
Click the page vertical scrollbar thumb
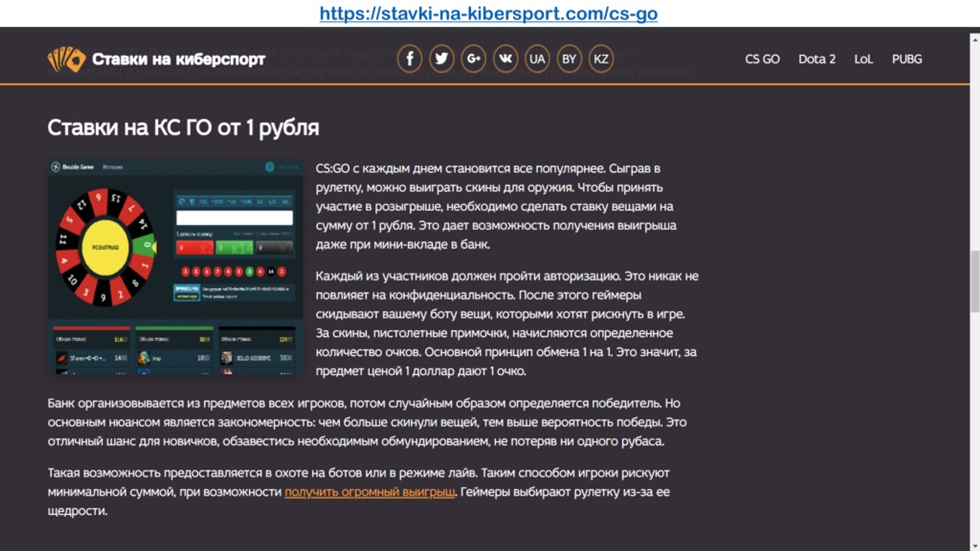[x=975, y=281]
